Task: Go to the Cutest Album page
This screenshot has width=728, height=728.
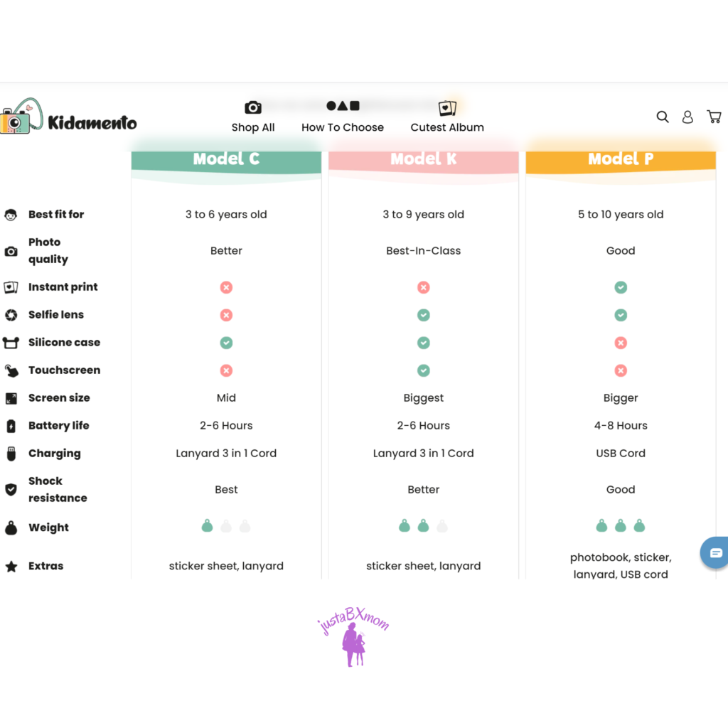Action: [447, 117]
